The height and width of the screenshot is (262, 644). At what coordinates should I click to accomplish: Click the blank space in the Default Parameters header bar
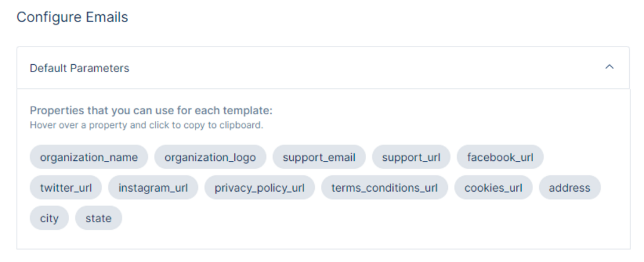pos(366,68)
